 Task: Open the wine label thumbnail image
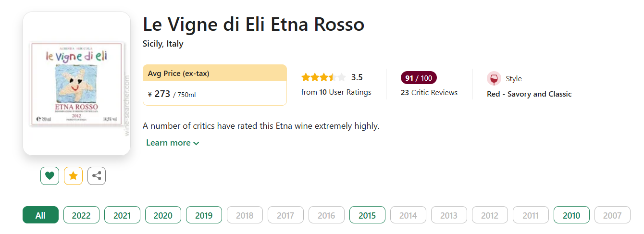click(77, 84)
